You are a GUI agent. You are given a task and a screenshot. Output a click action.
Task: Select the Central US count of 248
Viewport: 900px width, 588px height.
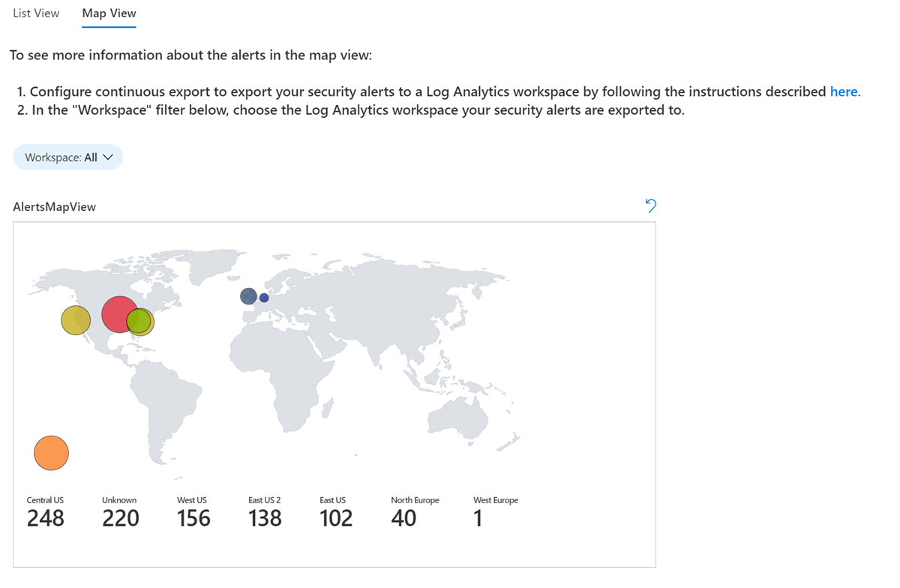(x=45, y=517)
